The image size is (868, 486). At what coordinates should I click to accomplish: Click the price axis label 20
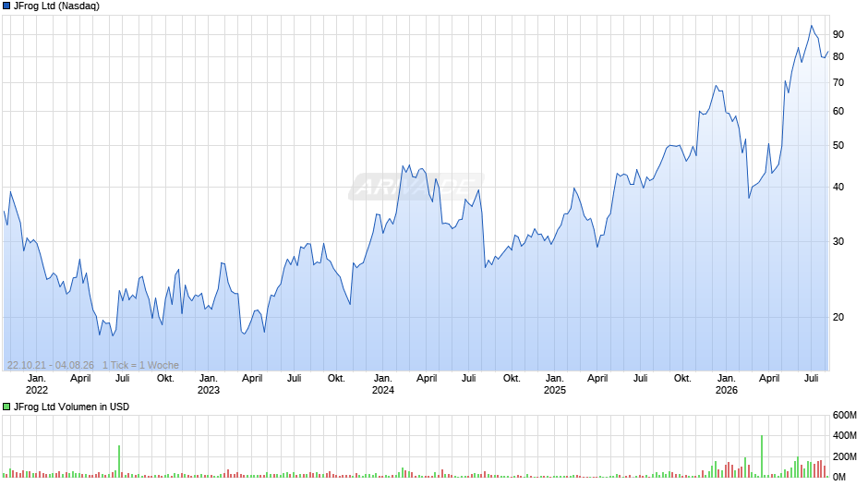(x=838, y=317)
